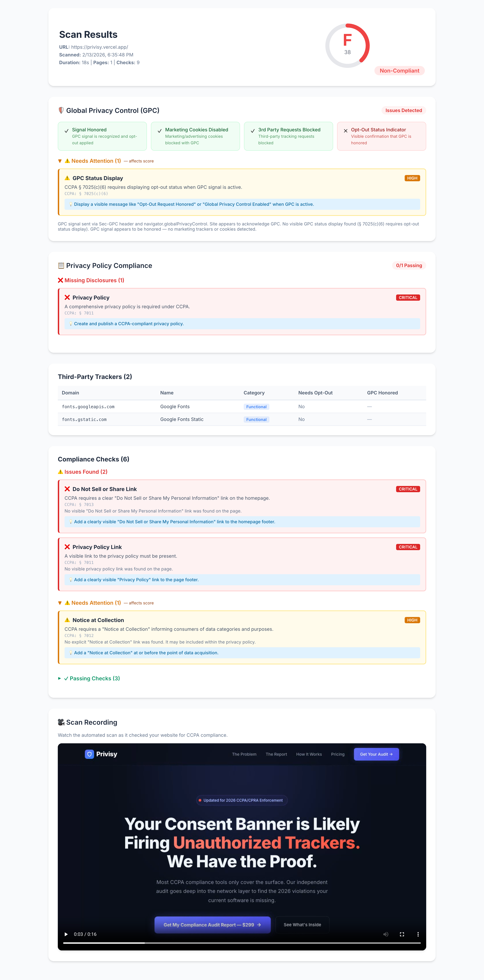
Task: Select How It Works in the video nav
Action: pyautogui.click(x=309, y=754)
